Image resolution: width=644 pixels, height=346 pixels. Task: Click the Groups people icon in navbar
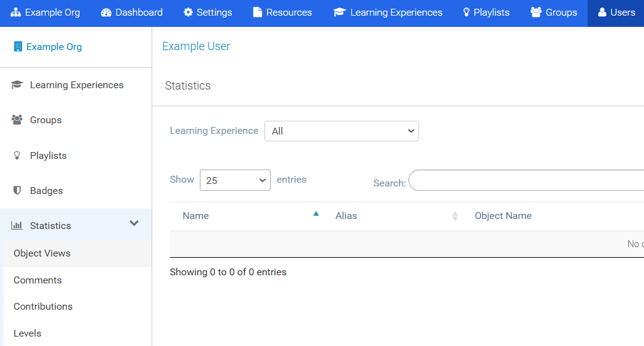(536, 13)
